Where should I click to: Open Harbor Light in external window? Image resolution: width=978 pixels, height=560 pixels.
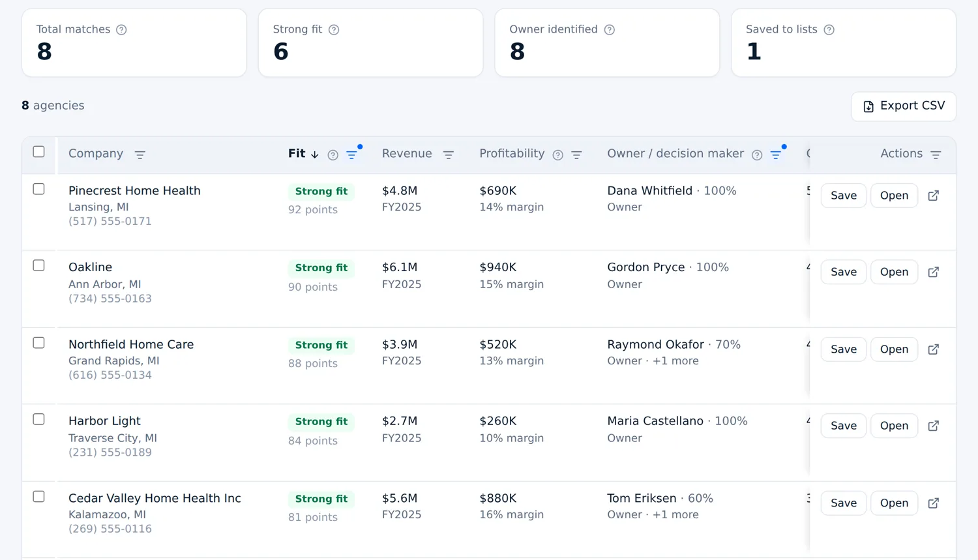click(x=934, y=426)
